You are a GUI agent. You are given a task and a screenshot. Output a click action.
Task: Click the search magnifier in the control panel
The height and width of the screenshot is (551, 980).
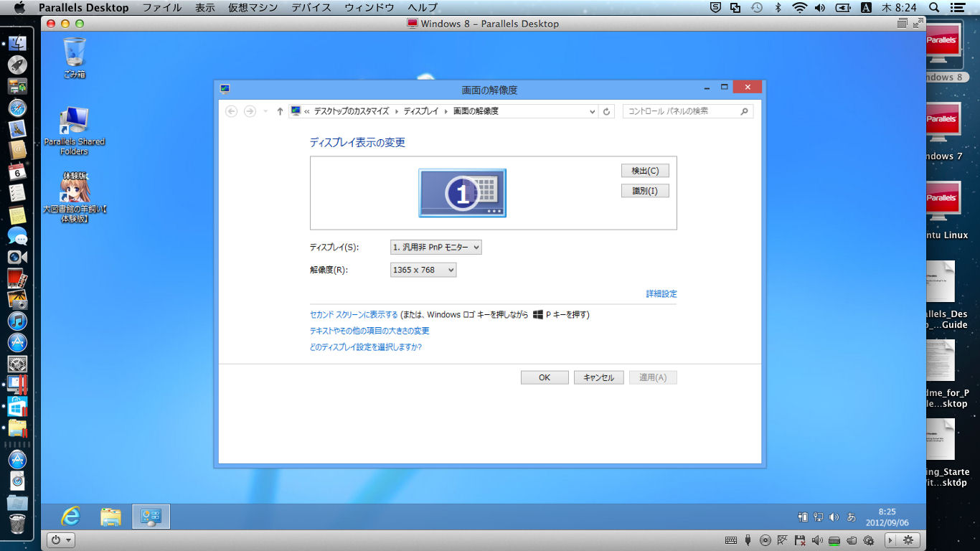coord(745,111)
